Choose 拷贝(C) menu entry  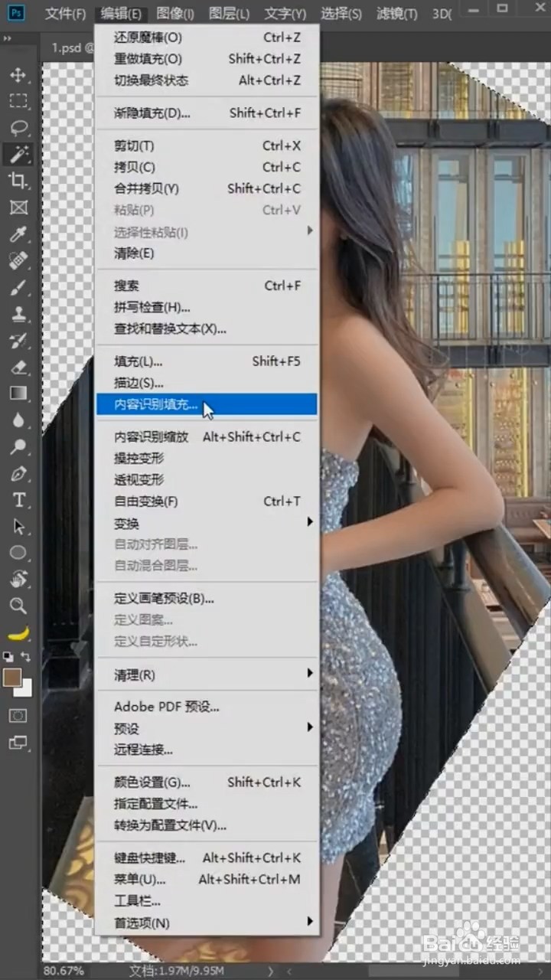(x=207, y=167)
